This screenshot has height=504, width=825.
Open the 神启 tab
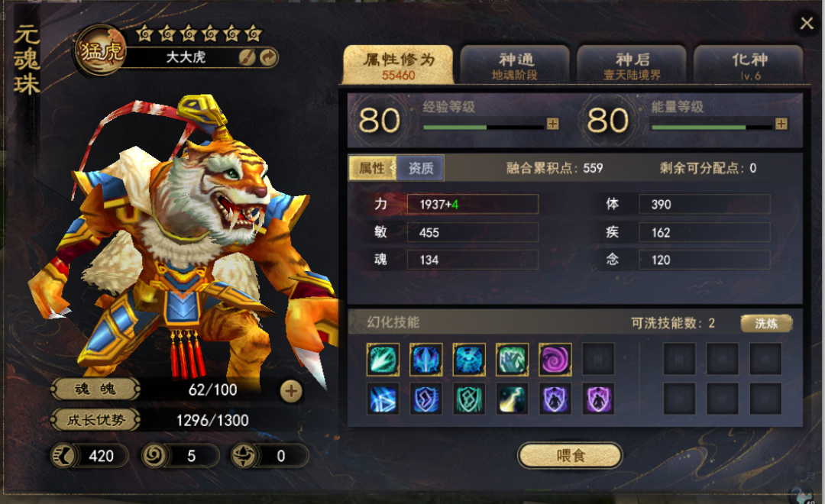tap(632, 65)
